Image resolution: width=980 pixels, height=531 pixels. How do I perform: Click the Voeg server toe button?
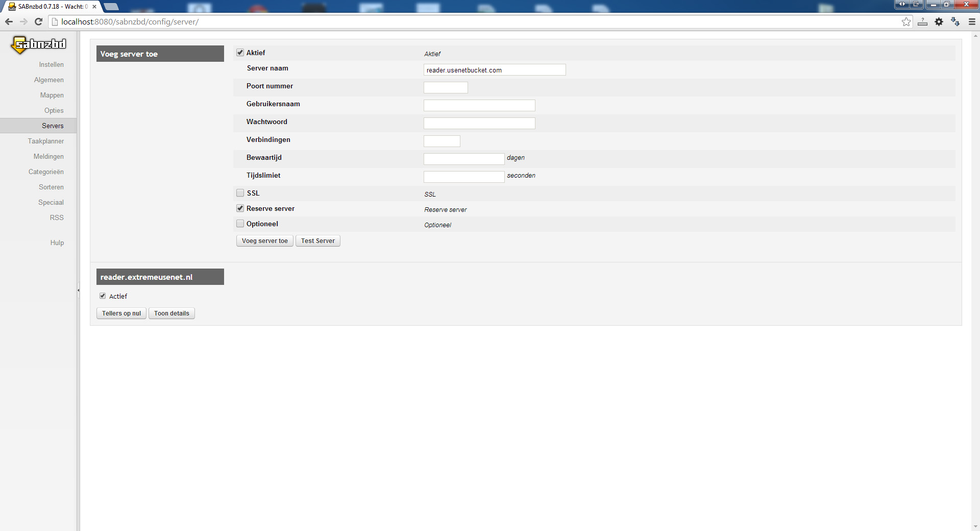[x=264, y=241]
